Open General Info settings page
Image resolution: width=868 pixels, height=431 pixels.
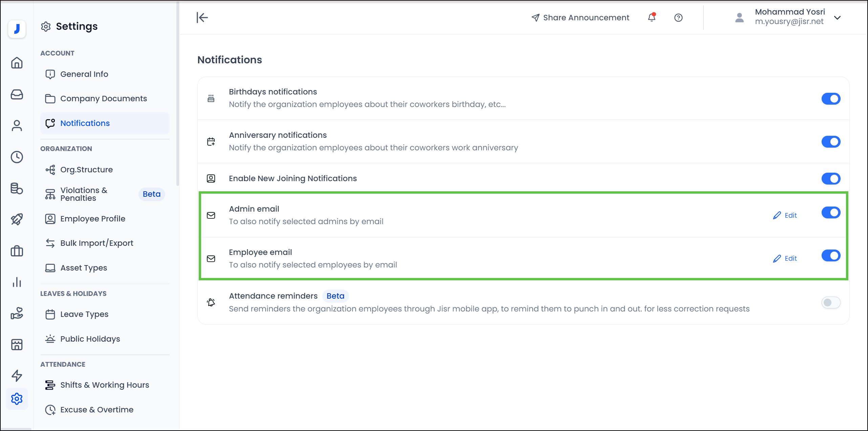click(84, 74)
